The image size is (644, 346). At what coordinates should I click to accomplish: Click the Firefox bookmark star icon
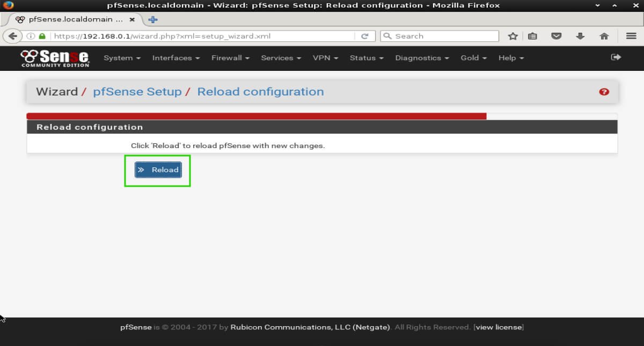click(x=513, y=36)
